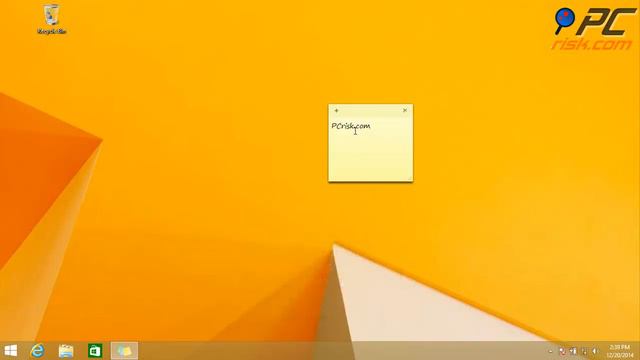This screenshot has width=640, height=360.
Task: Select the Sticky Notes taskbar button
Action: pyautogui.click(x=124, y=351)
